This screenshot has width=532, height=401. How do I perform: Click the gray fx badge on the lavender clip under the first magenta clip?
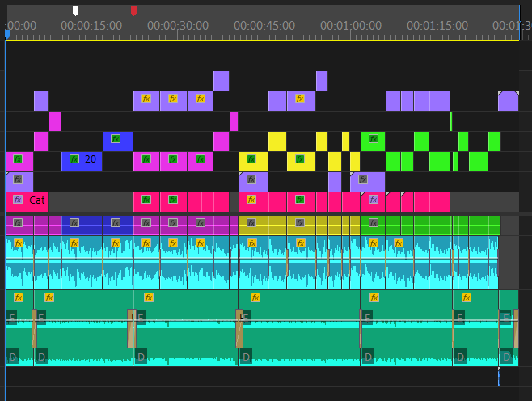coord(18,179)
